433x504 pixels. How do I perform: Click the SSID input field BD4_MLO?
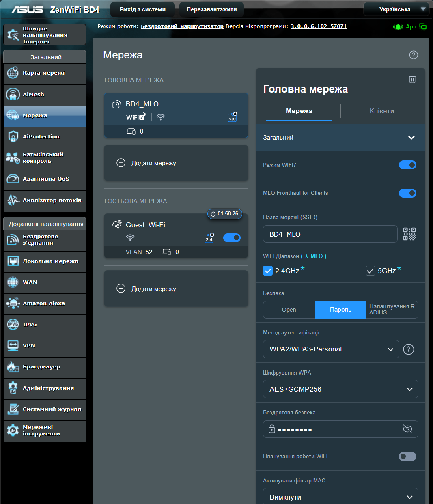pyautogui.click(x=330, y=234)
